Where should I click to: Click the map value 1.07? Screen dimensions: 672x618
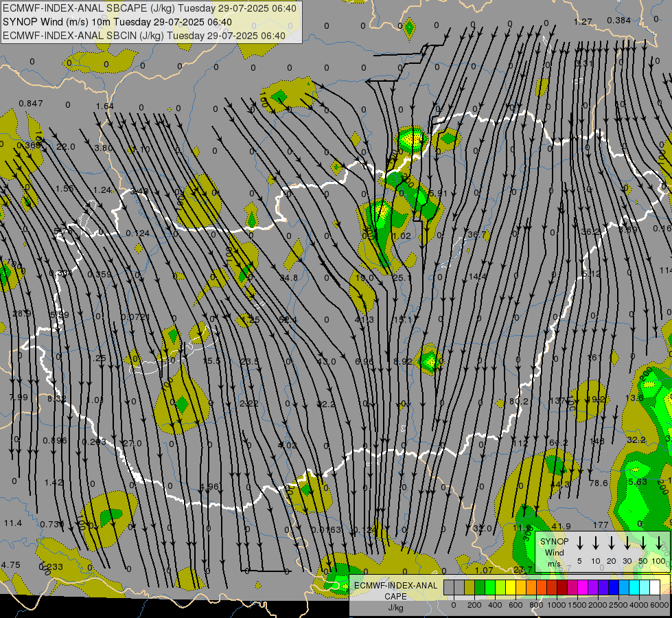click(484, 570)
